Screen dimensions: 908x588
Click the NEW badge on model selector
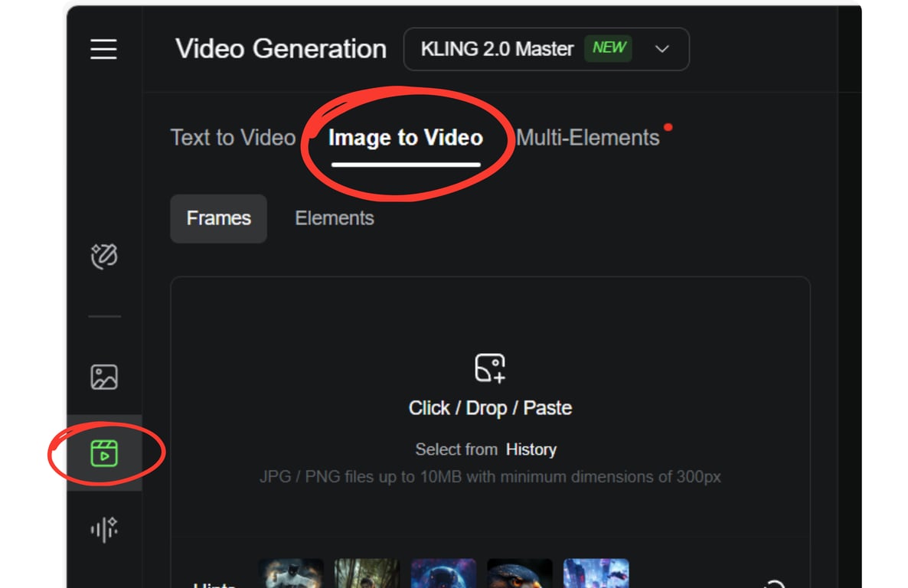(x=609, y=48)
